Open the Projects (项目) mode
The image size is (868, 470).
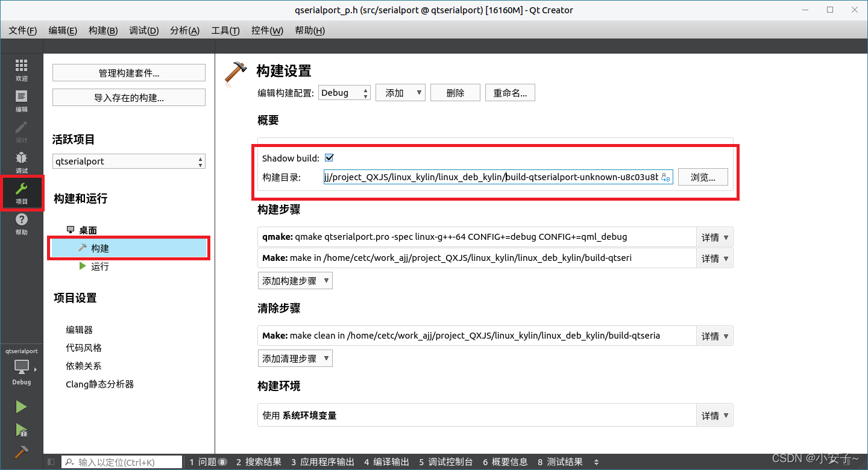pos(22,193)
